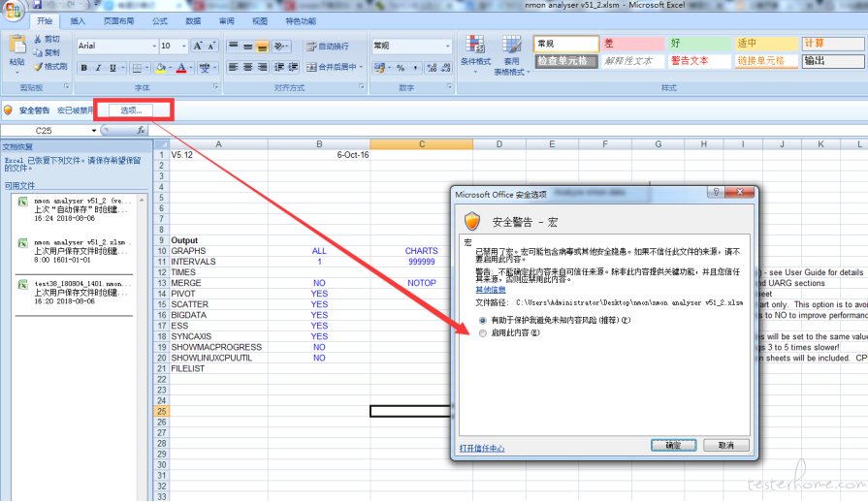Apply bottom vertical alignment
The image size is (868, 502).
(262, 46)
